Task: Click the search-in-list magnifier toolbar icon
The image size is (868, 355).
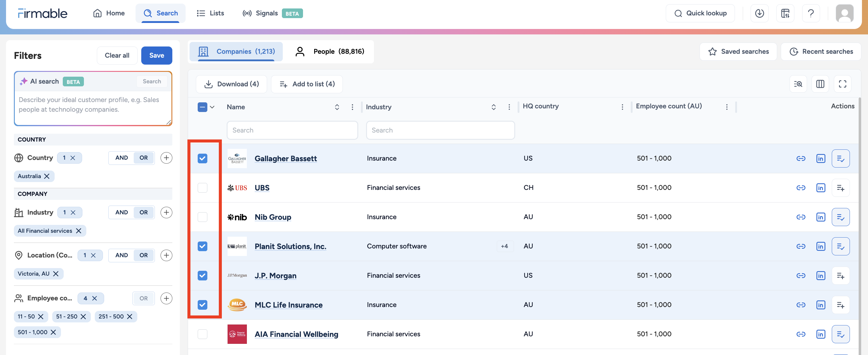Action: click(x=798, y=84)
